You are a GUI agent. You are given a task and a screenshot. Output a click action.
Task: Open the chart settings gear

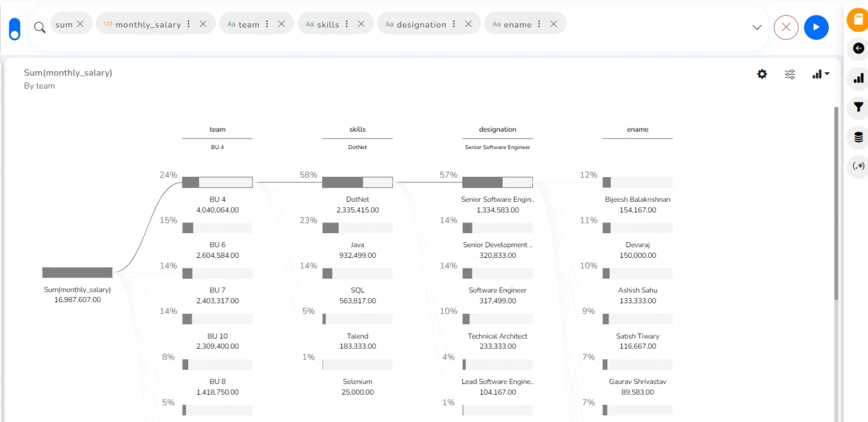[762, 74]
